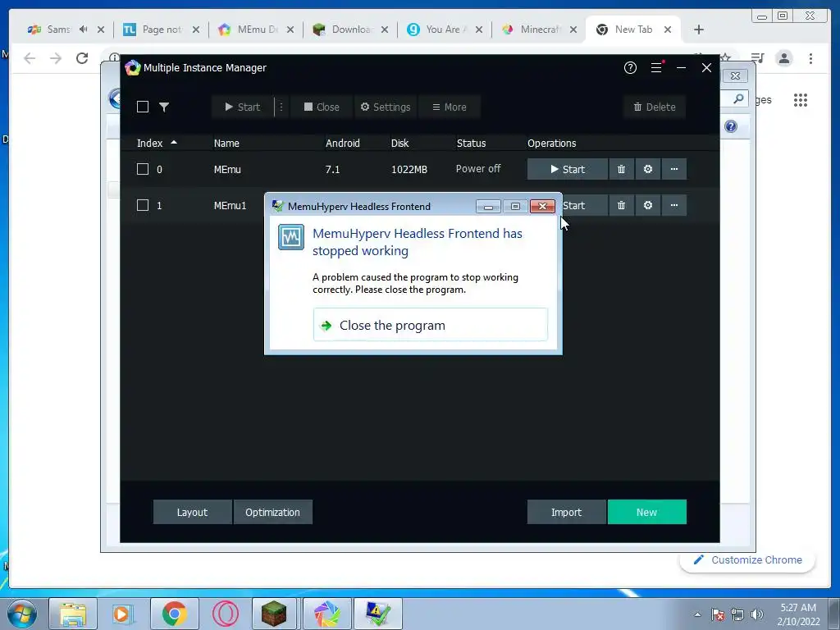Open more options for MEmu instance row

pyautogui.click(x=674, y=169)
